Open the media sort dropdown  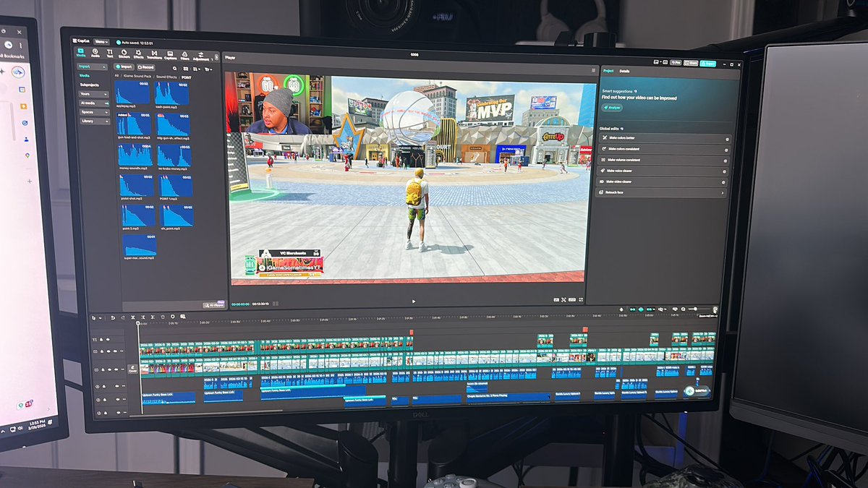(x=197, y=69)
